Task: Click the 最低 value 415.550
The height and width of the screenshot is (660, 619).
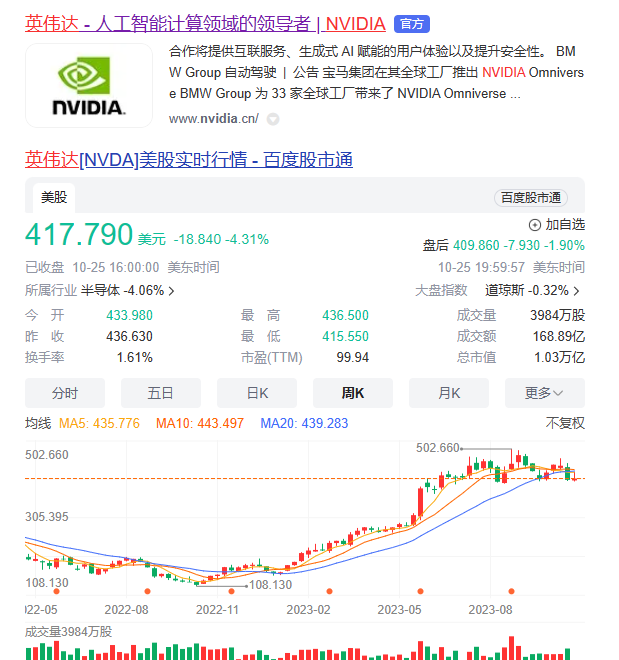Action: tap(345, 336)
